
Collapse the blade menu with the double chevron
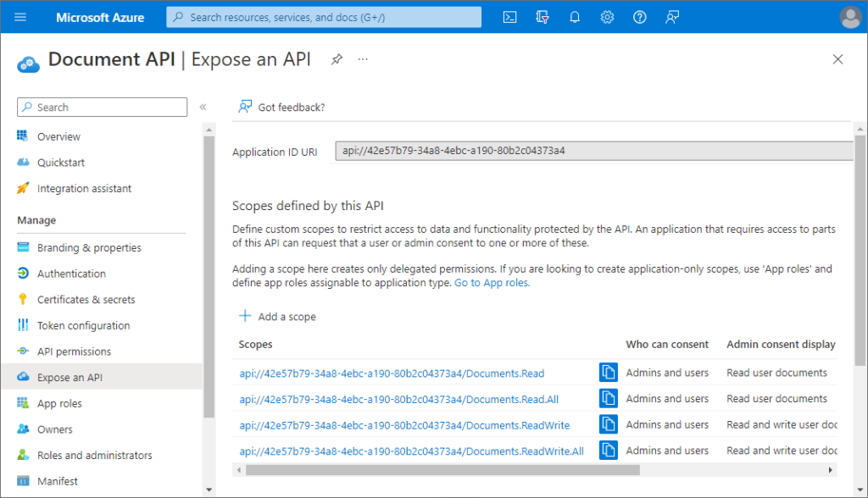tap(203, 107)
